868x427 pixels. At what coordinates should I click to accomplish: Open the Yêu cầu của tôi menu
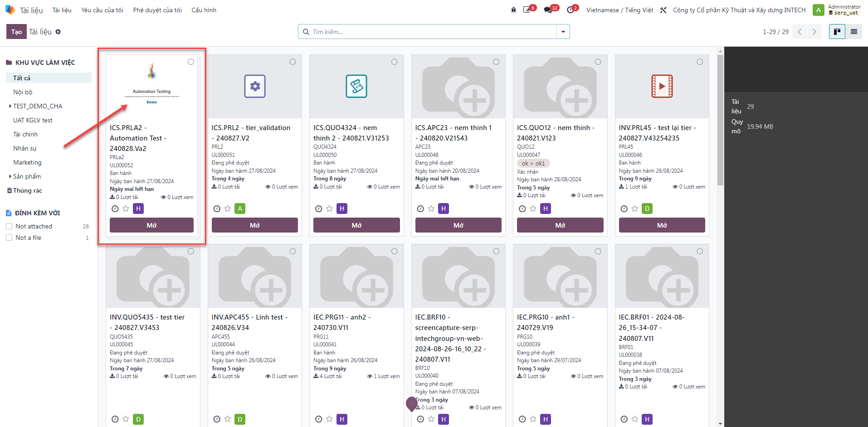pyautogui.click(x=102, y=10)
